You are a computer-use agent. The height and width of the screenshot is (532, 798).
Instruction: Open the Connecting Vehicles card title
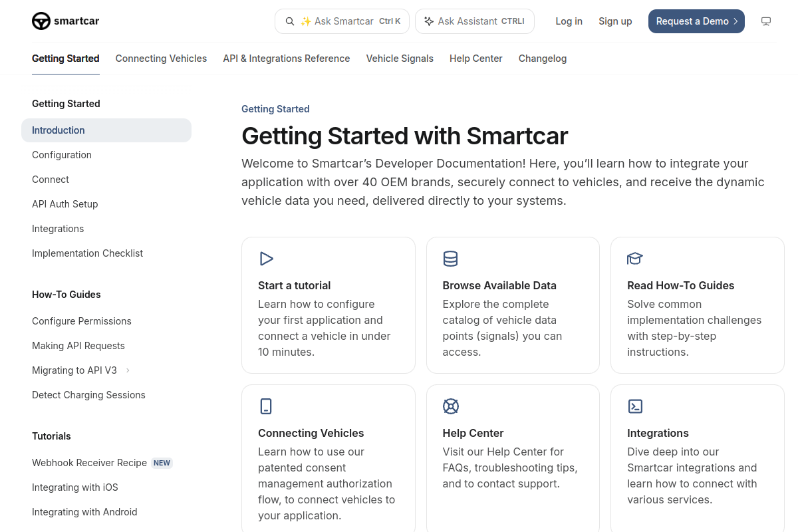311,433
